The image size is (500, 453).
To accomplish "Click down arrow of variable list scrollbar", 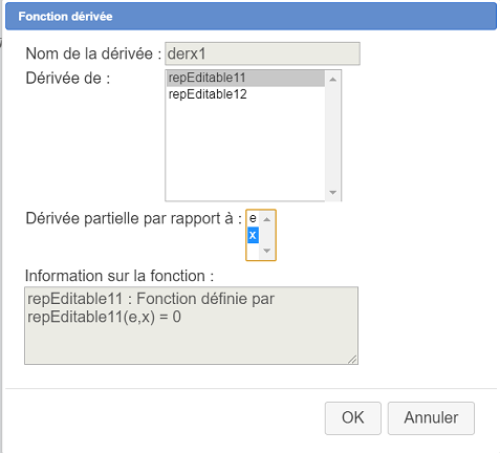I will click(x=267, y=251).
